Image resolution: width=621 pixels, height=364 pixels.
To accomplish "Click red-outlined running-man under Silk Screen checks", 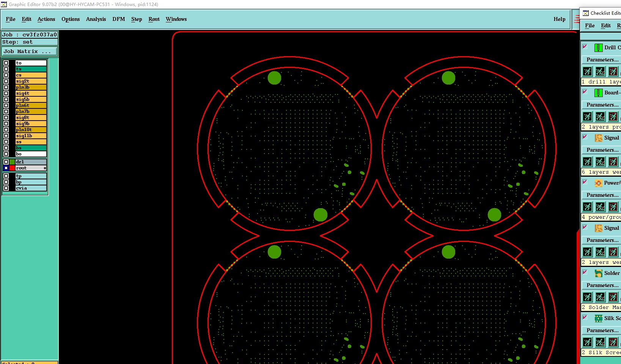I will [613, 342].
